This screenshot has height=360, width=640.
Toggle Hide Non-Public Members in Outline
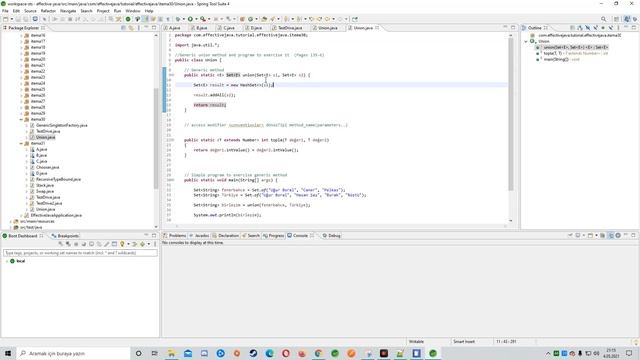603,28
